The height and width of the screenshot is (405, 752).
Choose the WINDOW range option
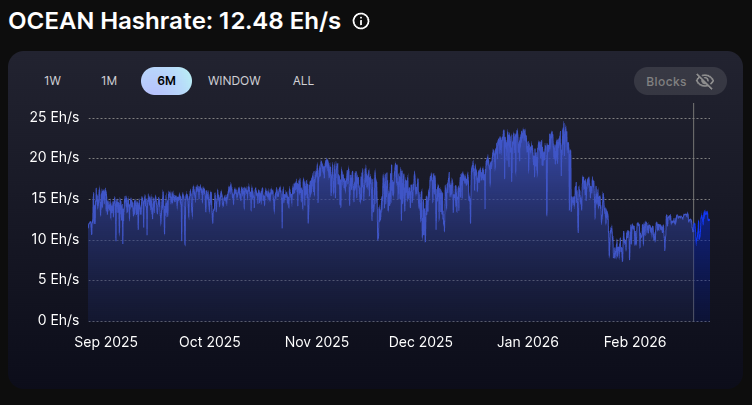pos(234,81)
